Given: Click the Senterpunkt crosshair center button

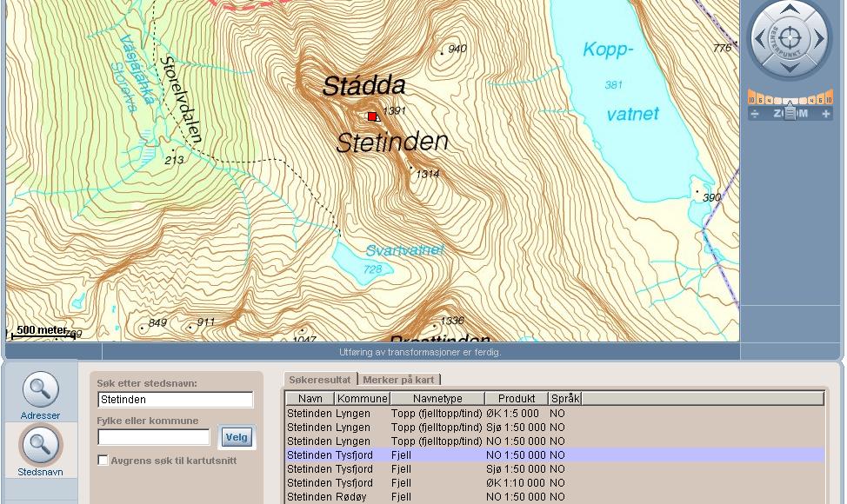Looking at the screenshot, I should pyautogui.click(x=790, y=38).
